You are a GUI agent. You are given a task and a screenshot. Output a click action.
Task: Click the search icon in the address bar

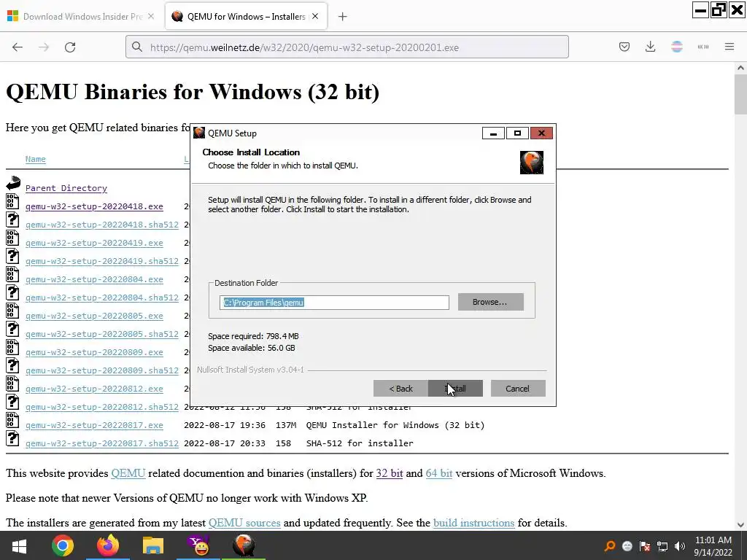coord(137,47)
